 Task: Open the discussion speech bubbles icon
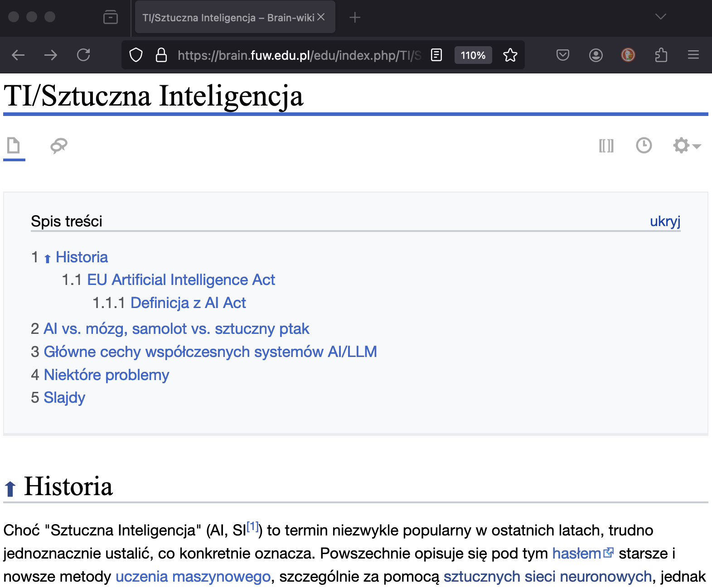[x=59, y=146]
